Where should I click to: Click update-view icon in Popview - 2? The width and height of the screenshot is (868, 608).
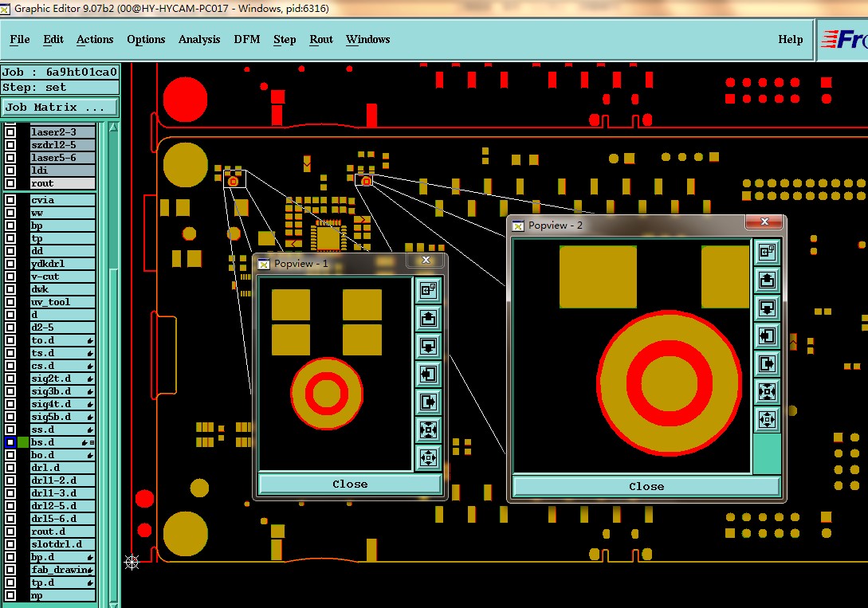(767, 253)
